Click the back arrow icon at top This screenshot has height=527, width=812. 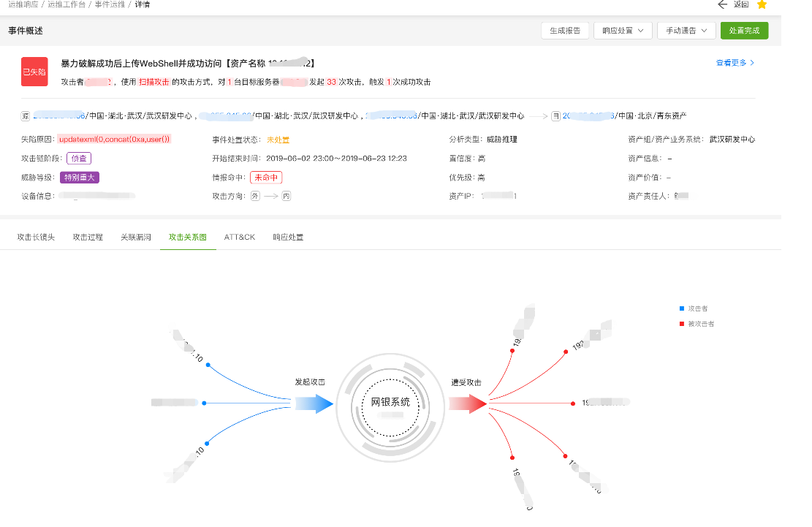(x=722, y=4)
